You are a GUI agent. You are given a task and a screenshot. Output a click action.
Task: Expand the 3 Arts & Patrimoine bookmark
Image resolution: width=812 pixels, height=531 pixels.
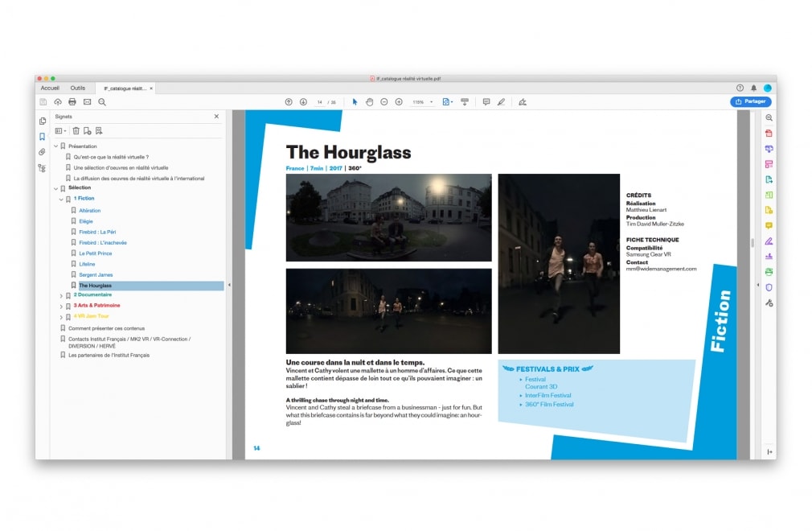click(x=61, y=307)
